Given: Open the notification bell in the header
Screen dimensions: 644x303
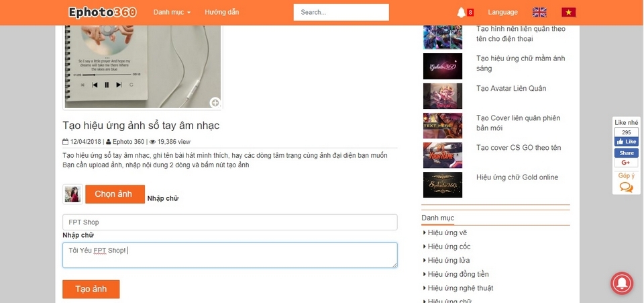Looking at the screenshot, I should 461,12.
